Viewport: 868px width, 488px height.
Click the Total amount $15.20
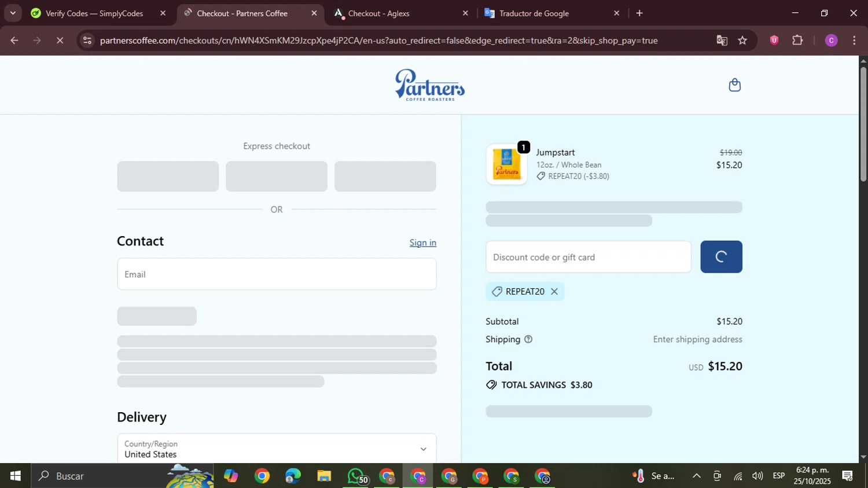(x=725, y=366)
